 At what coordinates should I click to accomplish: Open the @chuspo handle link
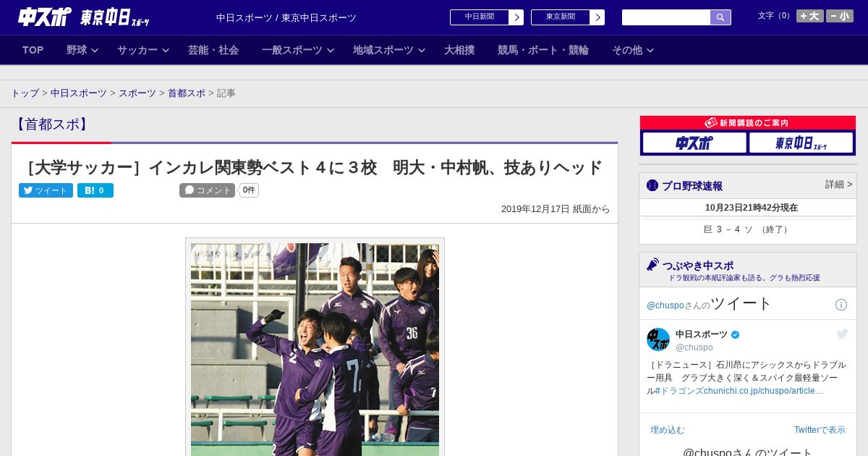[694, 347]
